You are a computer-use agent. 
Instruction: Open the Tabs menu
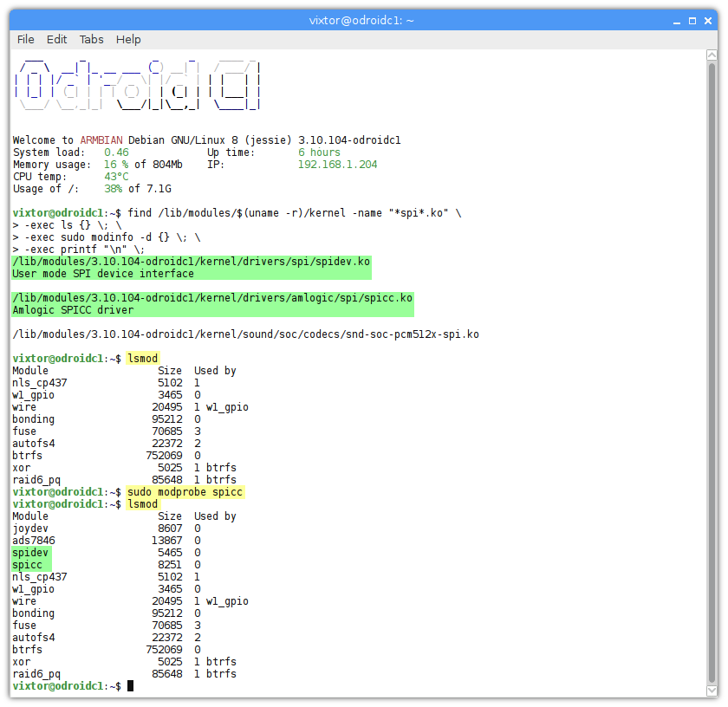click(91, 39)
